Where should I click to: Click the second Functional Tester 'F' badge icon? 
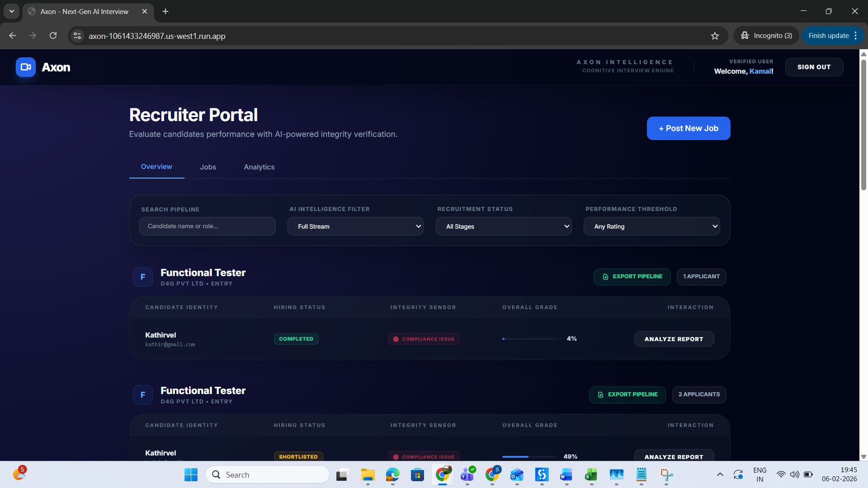coord(143,395)
